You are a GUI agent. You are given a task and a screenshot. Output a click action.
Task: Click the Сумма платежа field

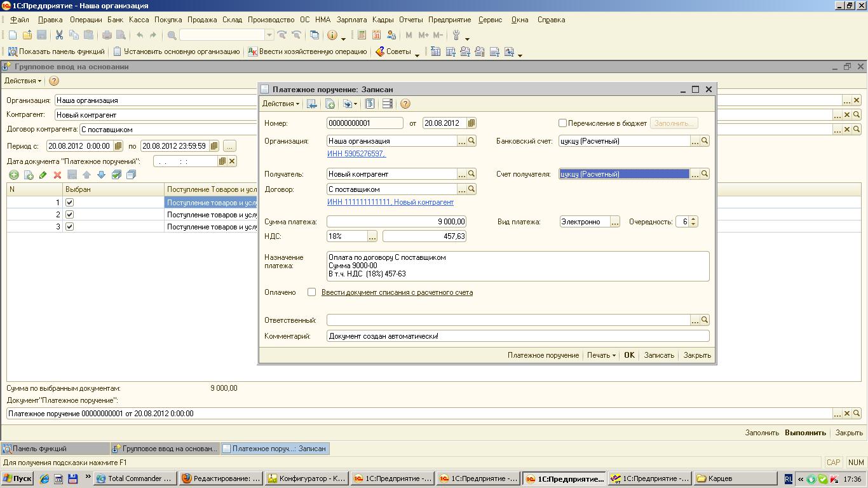397,222
